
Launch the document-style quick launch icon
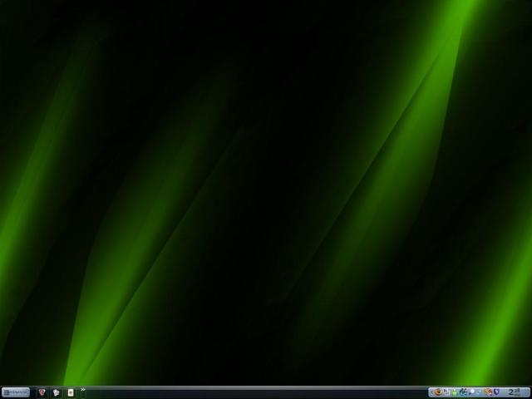click(71, 392)
